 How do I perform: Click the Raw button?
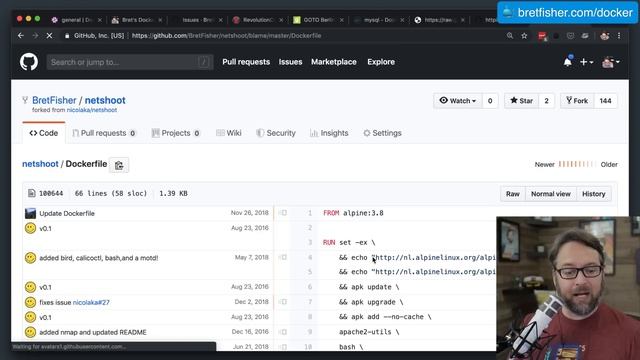[x=513, y=194]
